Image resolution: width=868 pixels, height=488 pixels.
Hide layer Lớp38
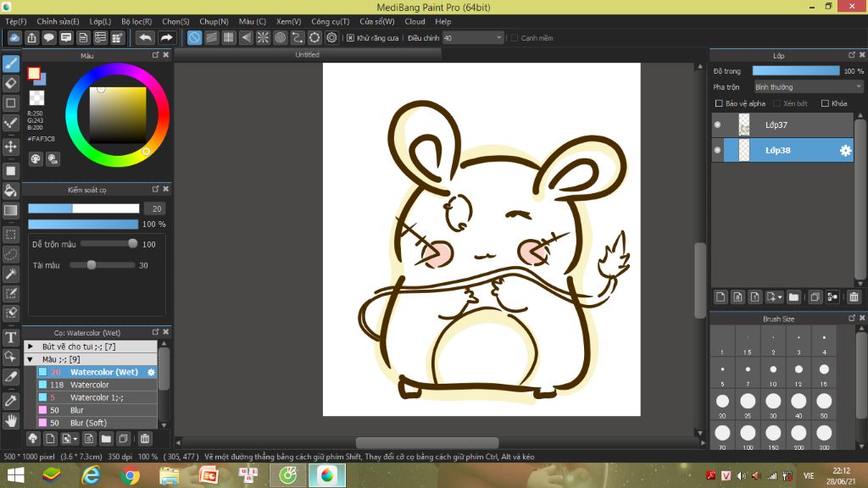coord(717,151)
